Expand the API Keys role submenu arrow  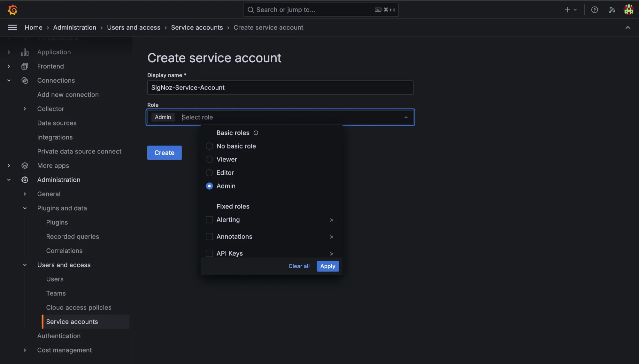[331, 254]
